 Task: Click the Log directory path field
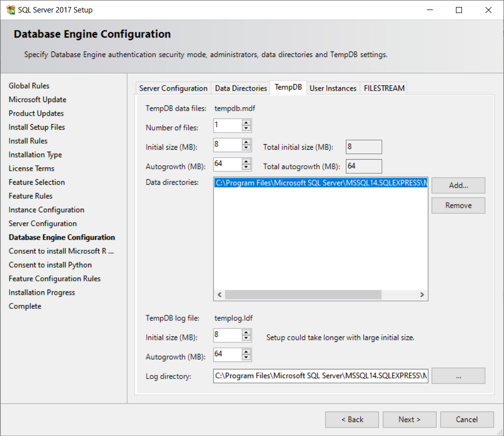(320, 376)
